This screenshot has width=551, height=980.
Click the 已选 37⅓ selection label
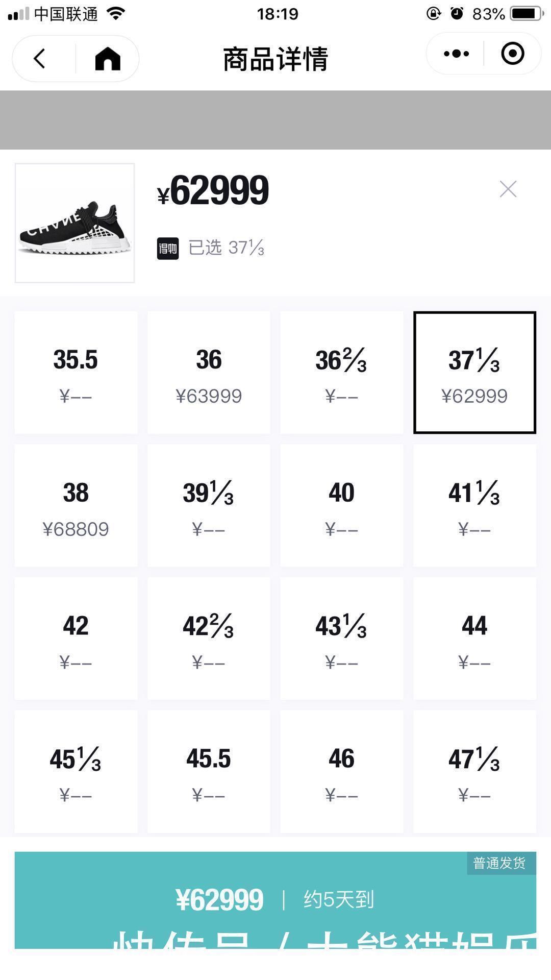pos(224,249)
